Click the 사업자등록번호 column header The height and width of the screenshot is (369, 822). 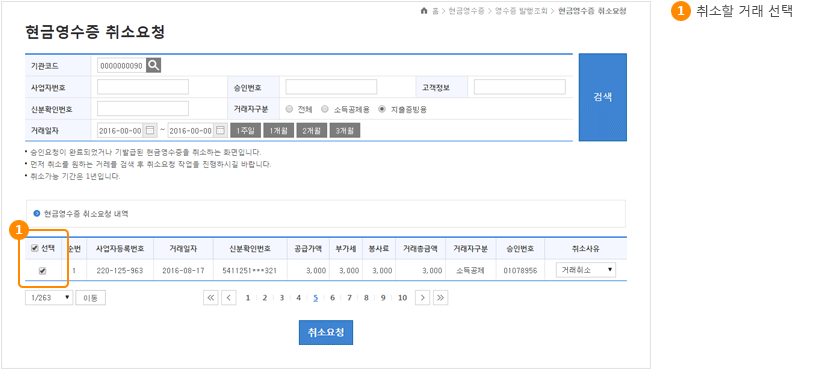(x=120, y=248)
